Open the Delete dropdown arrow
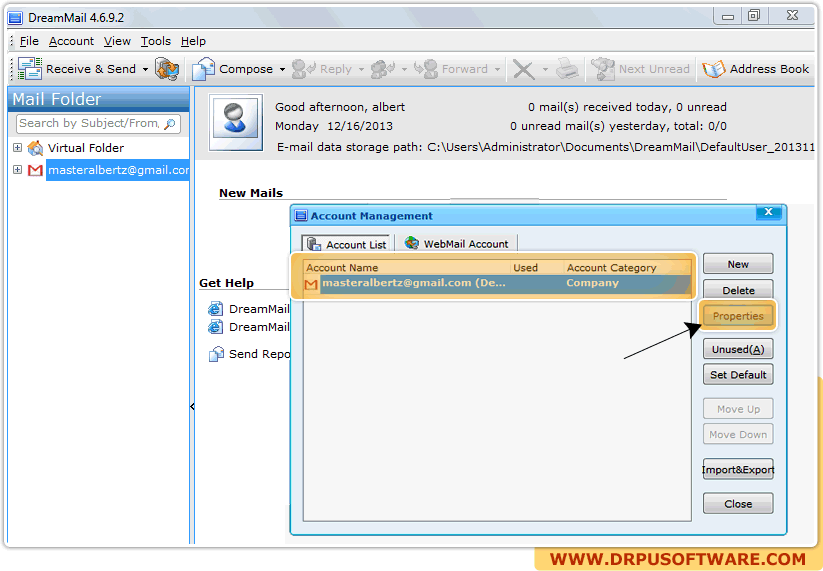Viewport: 823px width, 571px height. (545, 69)
